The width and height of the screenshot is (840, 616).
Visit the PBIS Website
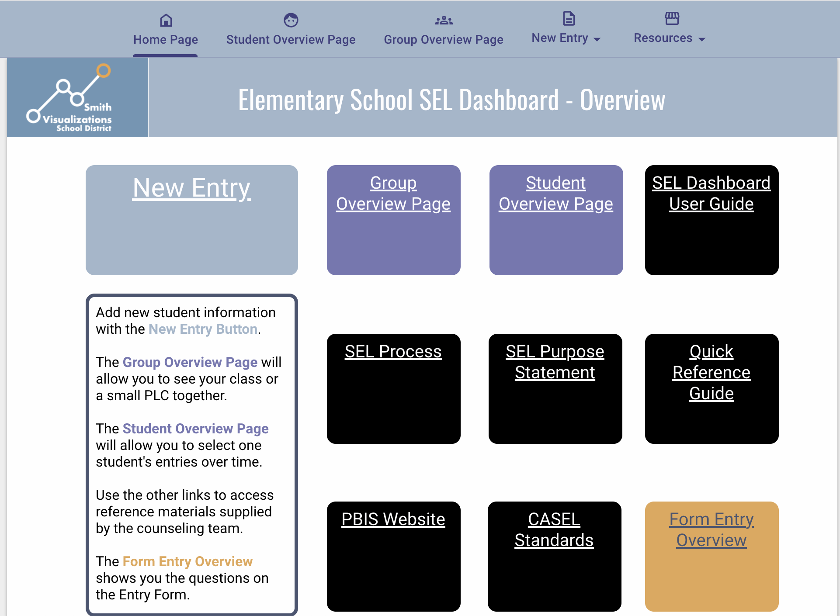coord(393,557)
